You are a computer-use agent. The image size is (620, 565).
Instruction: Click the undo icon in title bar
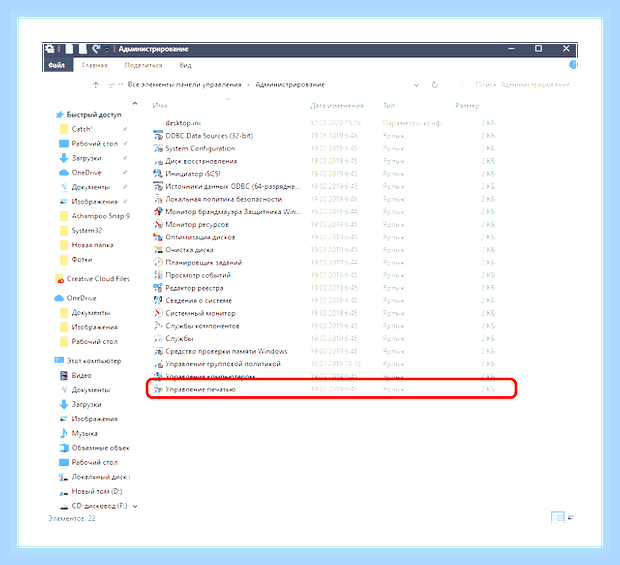click(96, 49)
